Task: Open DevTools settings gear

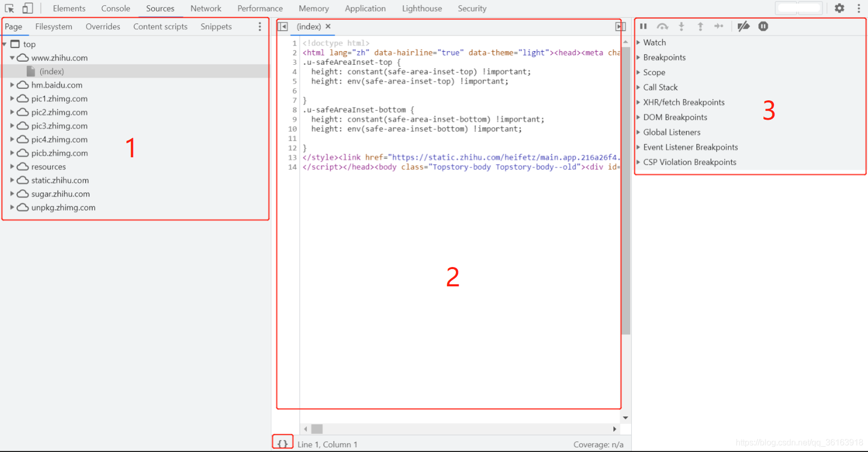Action: [x=839, y=8]
